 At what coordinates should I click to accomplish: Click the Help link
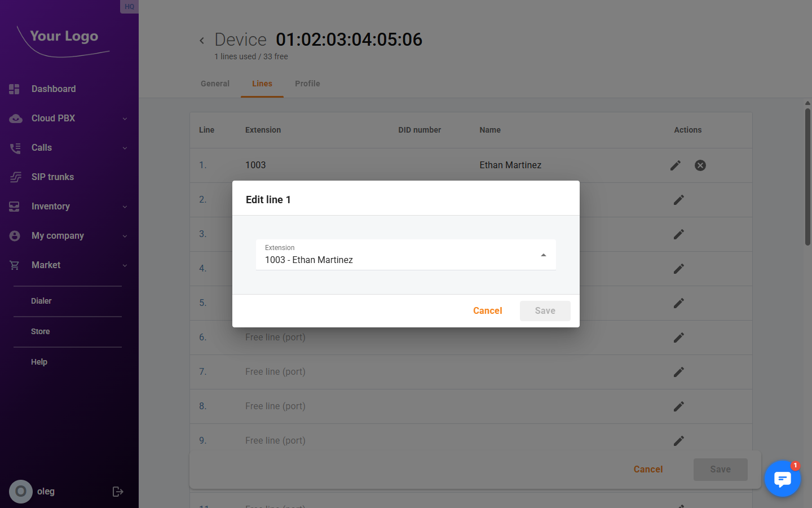pos(39,362)
